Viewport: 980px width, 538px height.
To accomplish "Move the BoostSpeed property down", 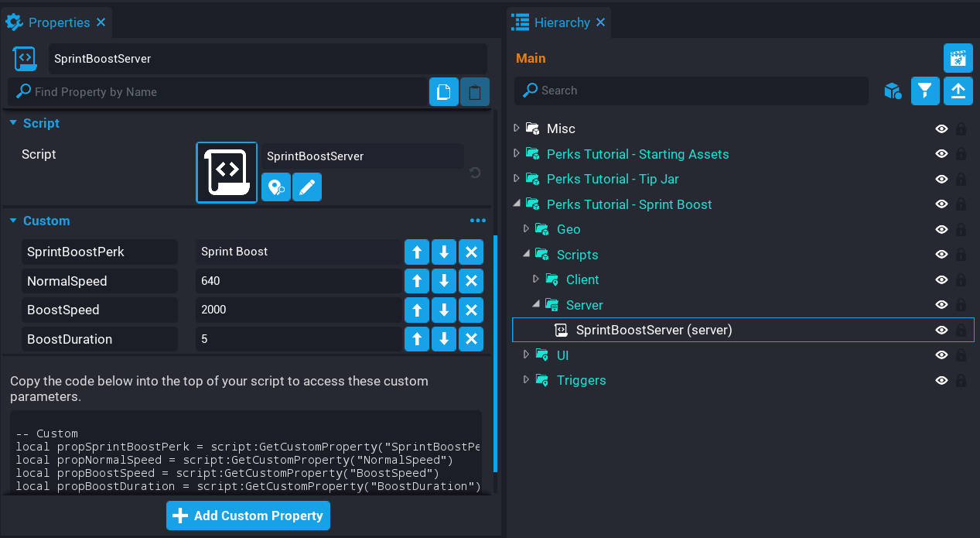I will coord(444,310).
